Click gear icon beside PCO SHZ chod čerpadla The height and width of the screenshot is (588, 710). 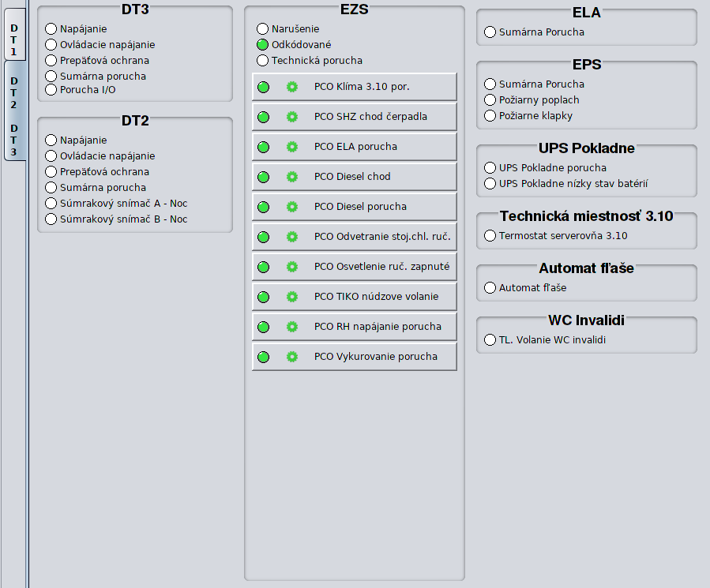pyautogui.click(x=291, y=117)
